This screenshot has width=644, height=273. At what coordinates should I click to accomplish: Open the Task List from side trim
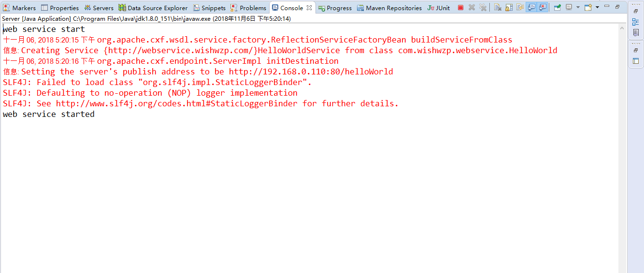click(635, 33)
